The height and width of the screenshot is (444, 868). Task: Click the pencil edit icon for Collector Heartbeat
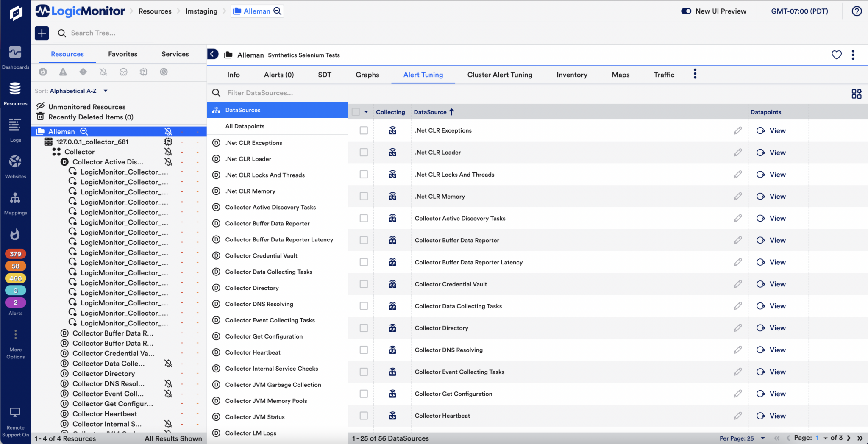click(738, 416)
